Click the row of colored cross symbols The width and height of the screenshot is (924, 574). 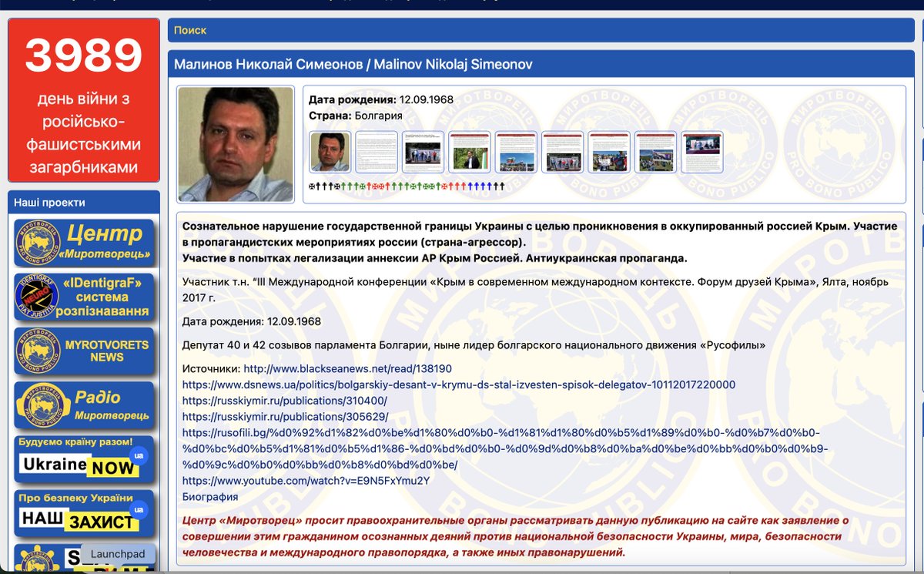(x=407, y=186)
